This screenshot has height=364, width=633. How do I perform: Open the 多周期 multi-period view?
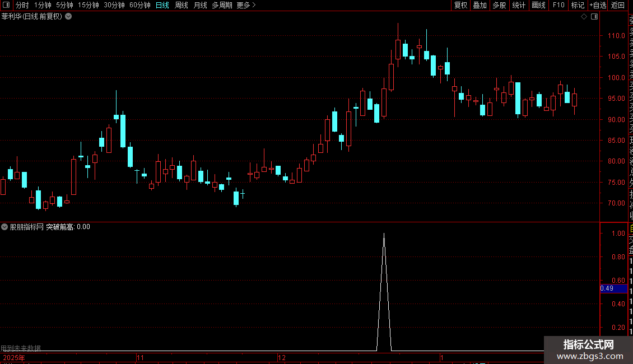tap(222, 5)
